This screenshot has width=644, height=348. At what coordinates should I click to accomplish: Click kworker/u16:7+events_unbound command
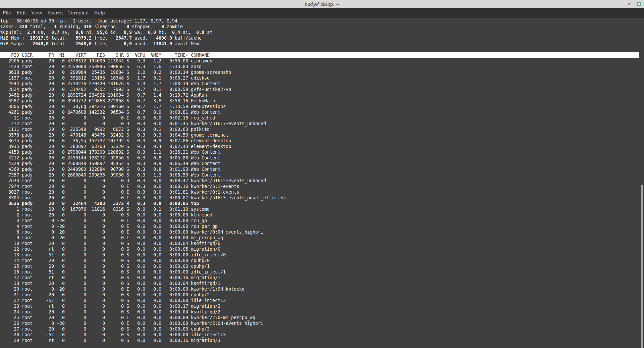point(228,123)
